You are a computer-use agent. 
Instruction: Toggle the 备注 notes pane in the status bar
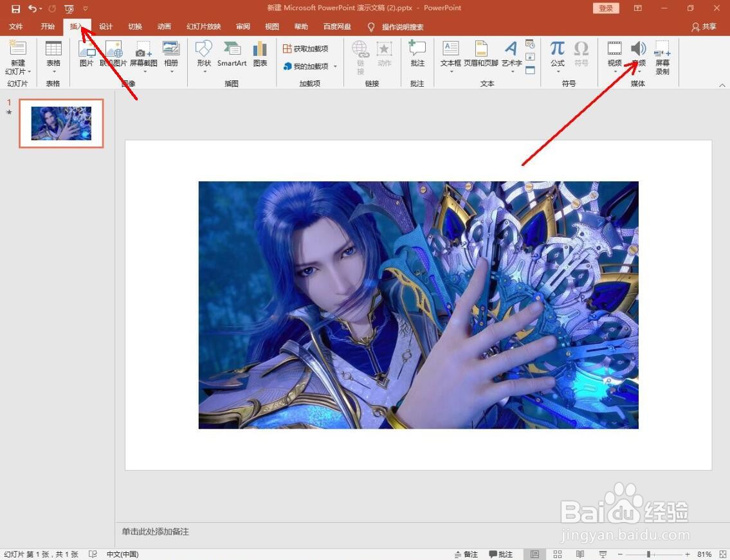coord(466,554)
